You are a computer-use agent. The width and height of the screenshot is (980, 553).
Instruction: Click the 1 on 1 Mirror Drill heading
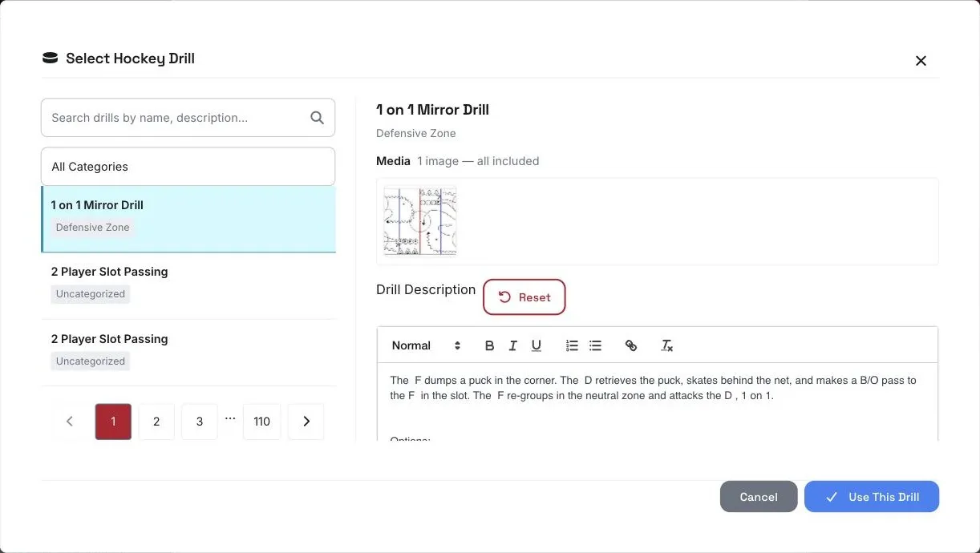(x=432, y=110)
